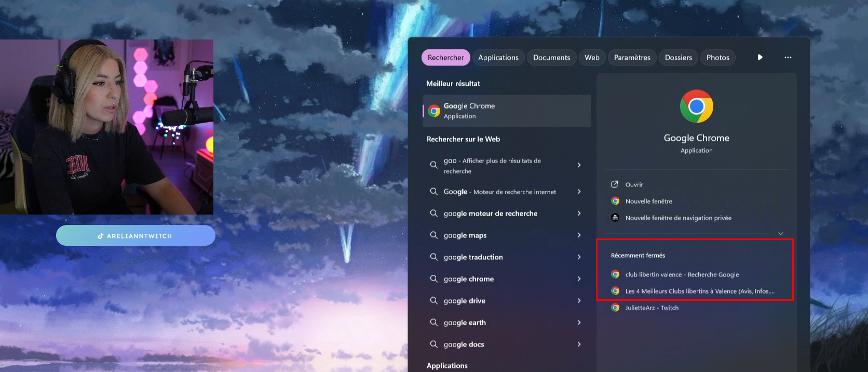868x372 pixels.
Task: Select 'google moteur de recherche' suggestion
Action: tap(507, 214)
